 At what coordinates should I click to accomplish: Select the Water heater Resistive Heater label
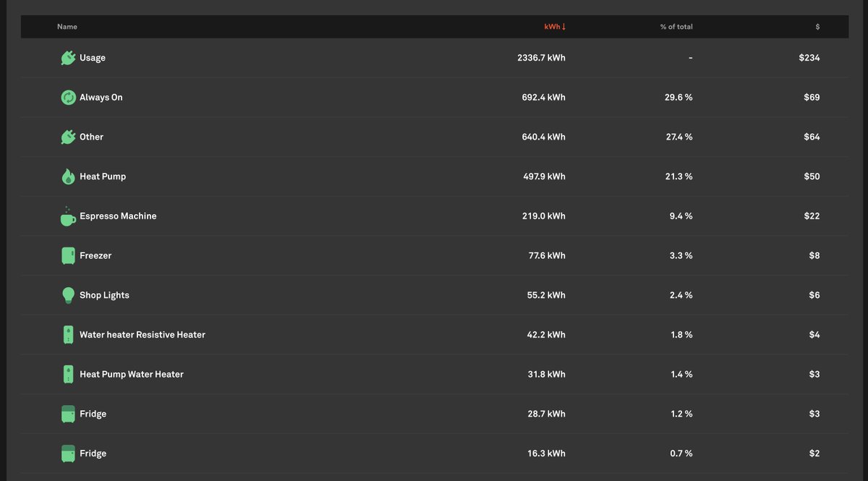click(142, 335)
